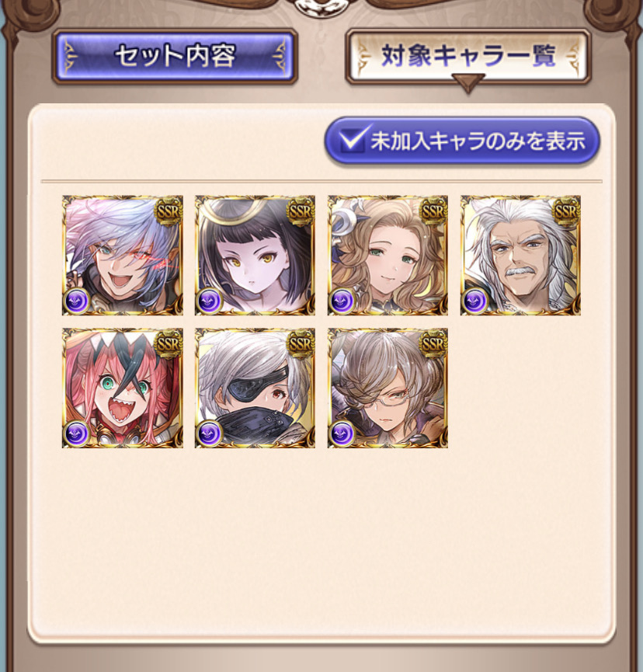Select the white-haired mustached old man portrait
The height and width of the screenshot is (672, 643).
click(x=520, y=256)
